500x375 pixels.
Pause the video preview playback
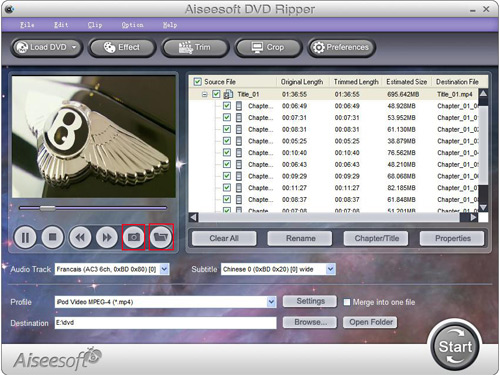tap(25, 237)
